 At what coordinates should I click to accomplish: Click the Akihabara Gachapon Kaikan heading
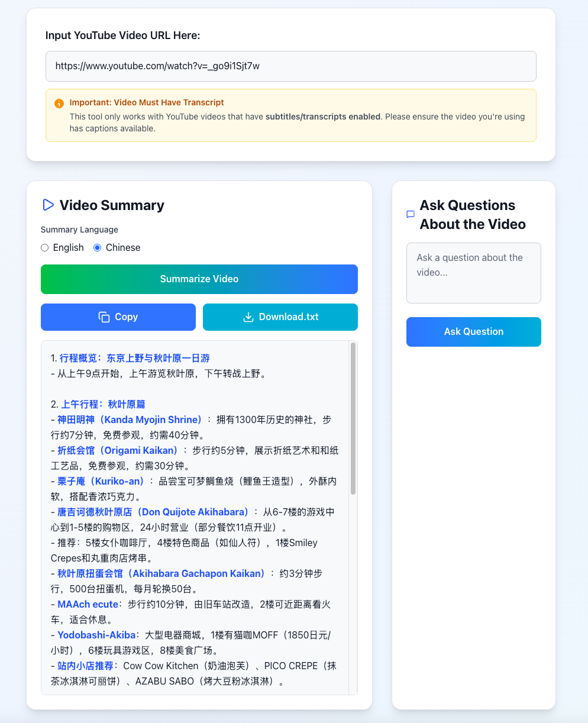click(x=162, y=573)
